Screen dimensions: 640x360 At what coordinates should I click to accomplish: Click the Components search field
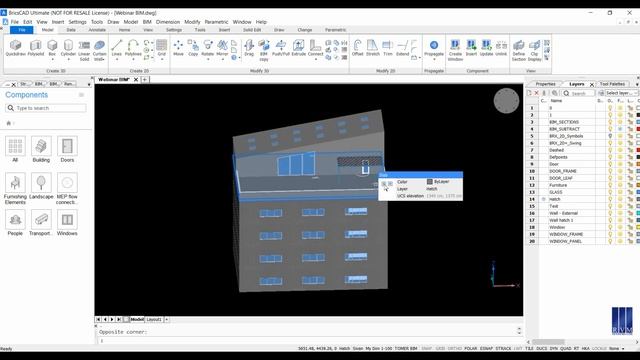(46, 108)
